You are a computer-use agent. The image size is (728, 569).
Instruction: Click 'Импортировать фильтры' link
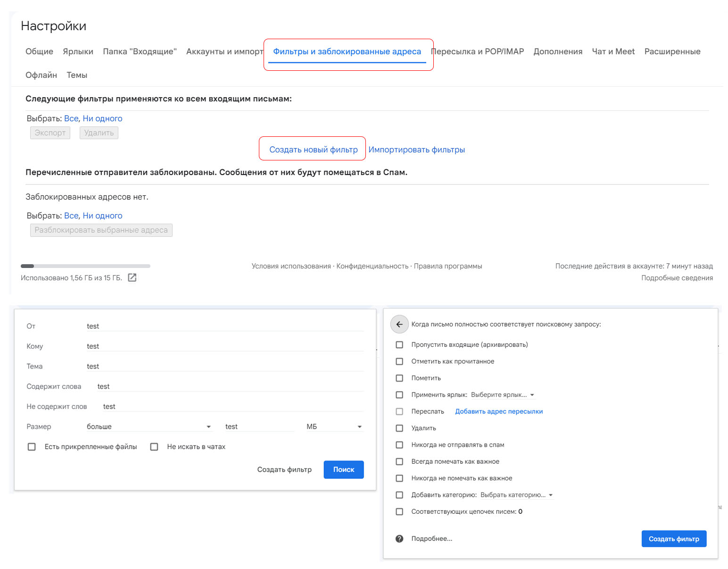pyautogui.click(x=417, y=150)
